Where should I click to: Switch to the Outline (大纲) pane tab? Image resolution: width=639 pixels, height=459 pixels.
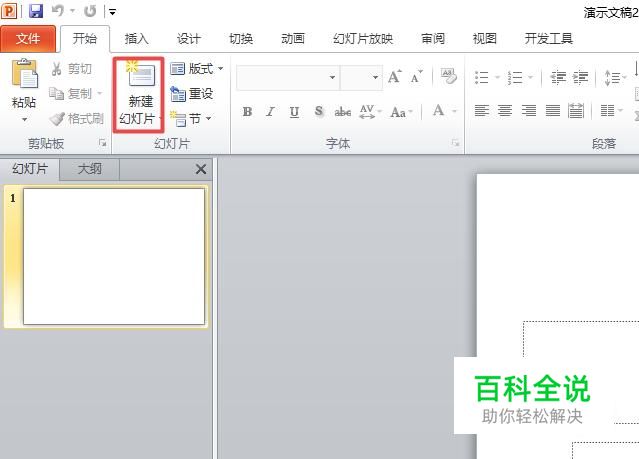[89, 169]
